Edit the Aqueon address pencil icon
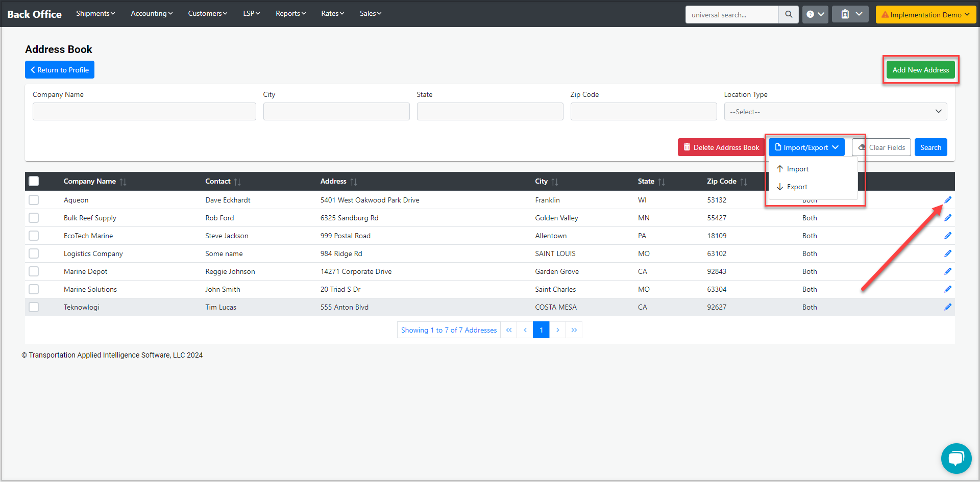This screenshot has height=482, width=980. 948,200
